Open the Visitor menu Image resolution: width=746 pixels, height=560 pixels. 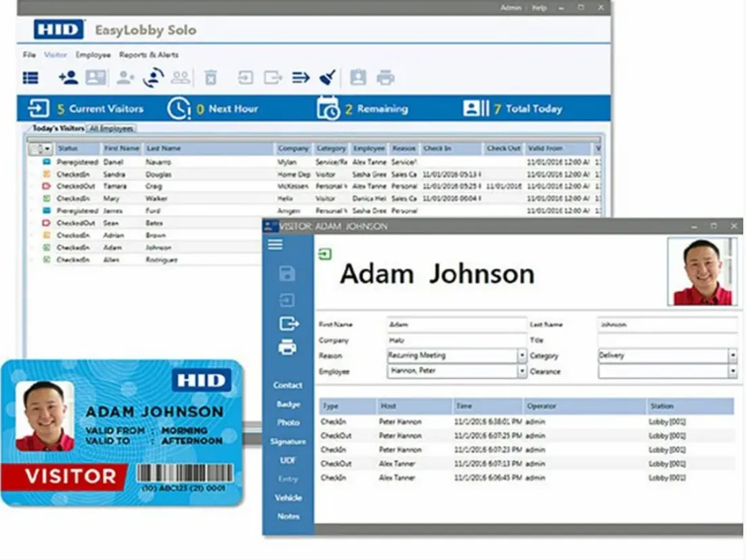(x=56, y=55)
